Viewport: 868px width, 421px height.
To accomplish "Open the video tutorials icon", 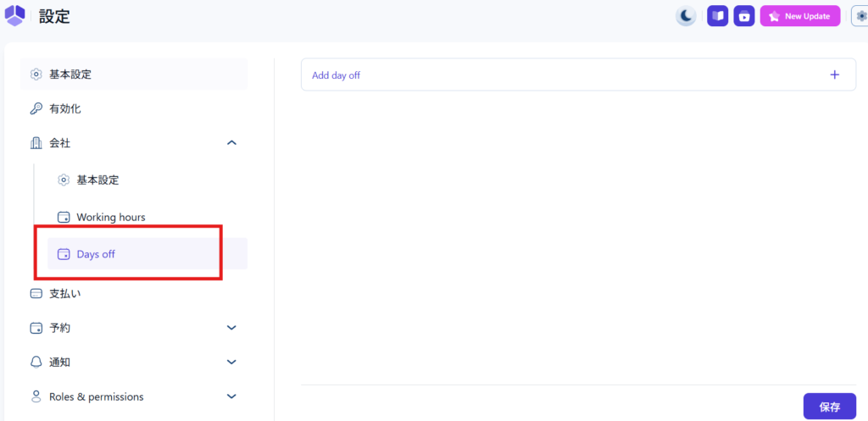I will [744, 16].
